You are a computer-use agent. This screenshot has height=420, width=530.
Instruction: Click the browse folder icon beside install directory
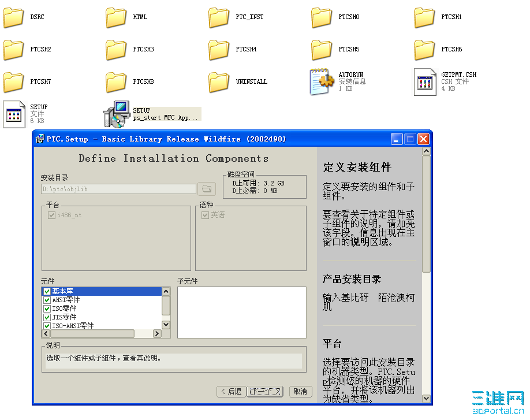click(x=207, y=189)
